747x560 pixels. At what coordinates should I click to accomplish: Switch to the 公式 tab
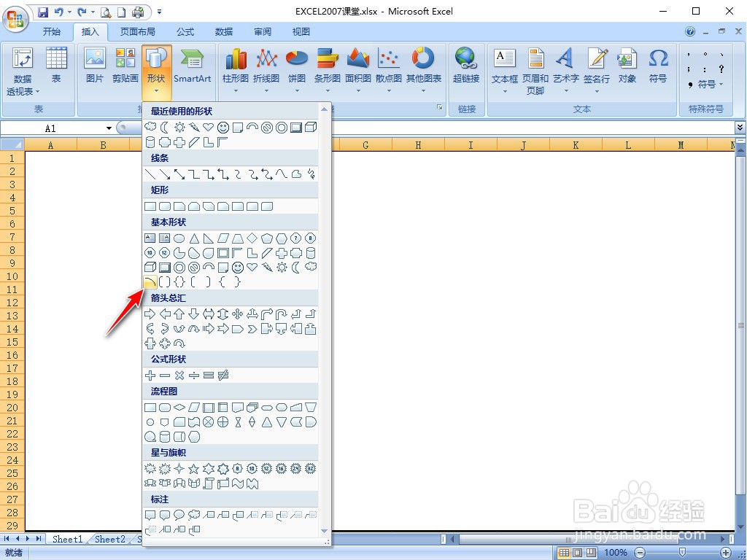[x=185, y=31]
